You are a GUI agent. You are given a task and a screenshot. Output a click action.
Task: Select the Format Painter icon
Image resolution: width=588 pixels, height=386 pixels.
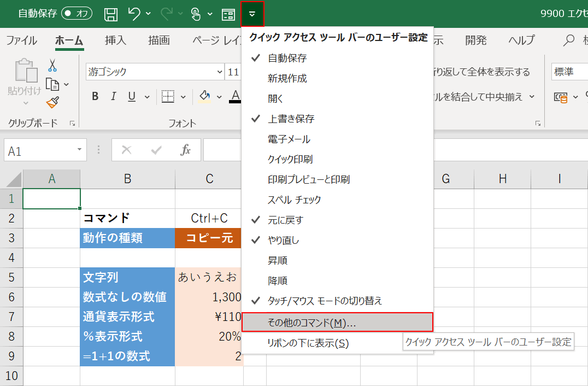[53, 101]
